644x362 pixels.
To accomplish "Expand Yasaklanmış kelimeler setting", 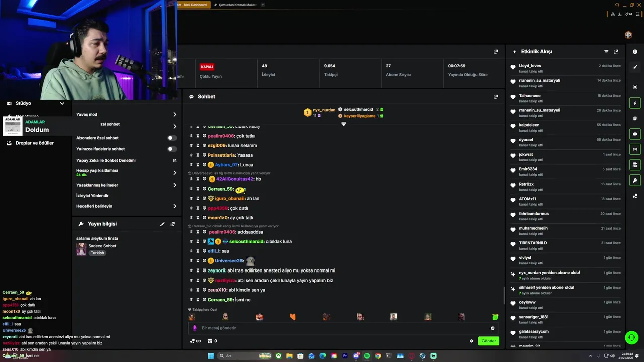I will click(175, 185).
